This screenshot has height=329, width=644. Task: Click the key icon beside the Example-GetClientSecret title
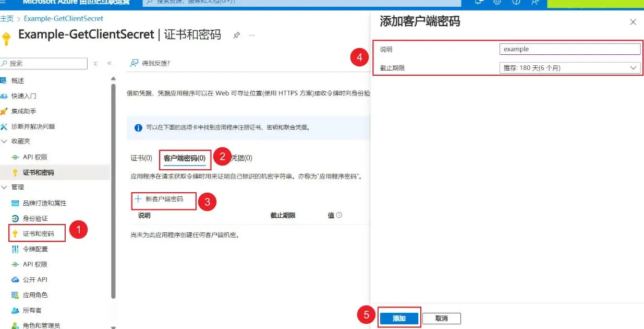tap(7, 38)
